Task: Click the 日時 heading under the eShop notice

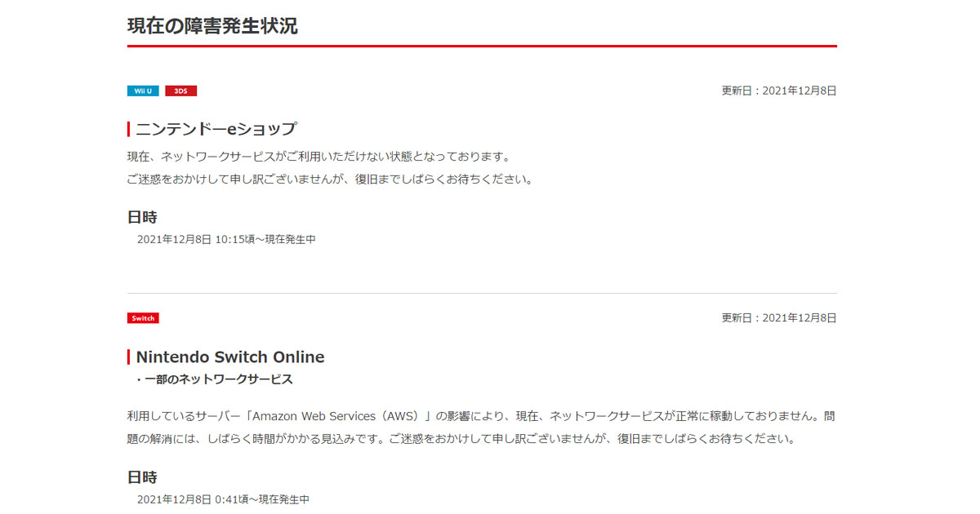Action: pyautogui.click(x=142, y=217)
